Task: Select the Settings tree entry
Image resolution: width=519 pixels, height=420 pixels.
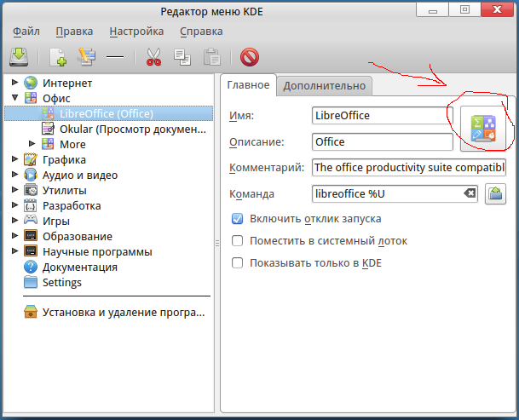Action: pos(62,282)
